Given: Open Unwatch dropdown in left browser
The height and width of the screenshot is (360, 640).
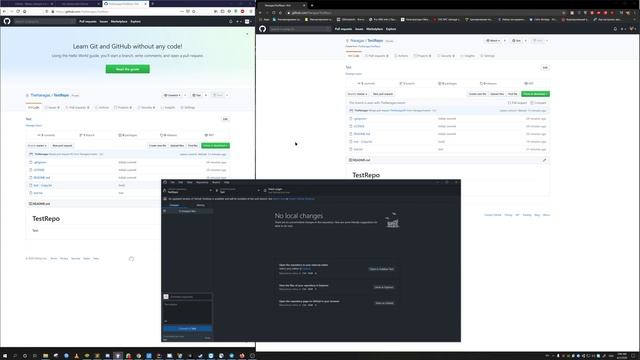Looking at the screenshot, I should click(172, 95).
